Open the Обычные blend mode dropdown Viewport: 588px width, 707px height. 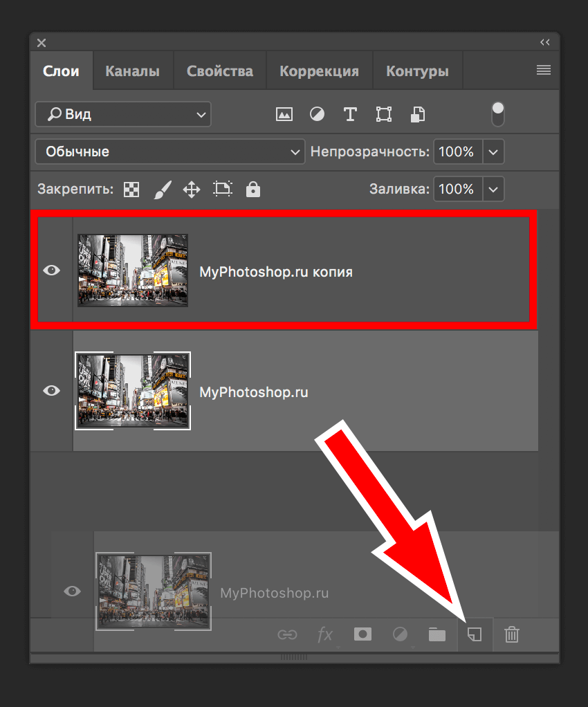pyautogui.click(x=169, y=151)
